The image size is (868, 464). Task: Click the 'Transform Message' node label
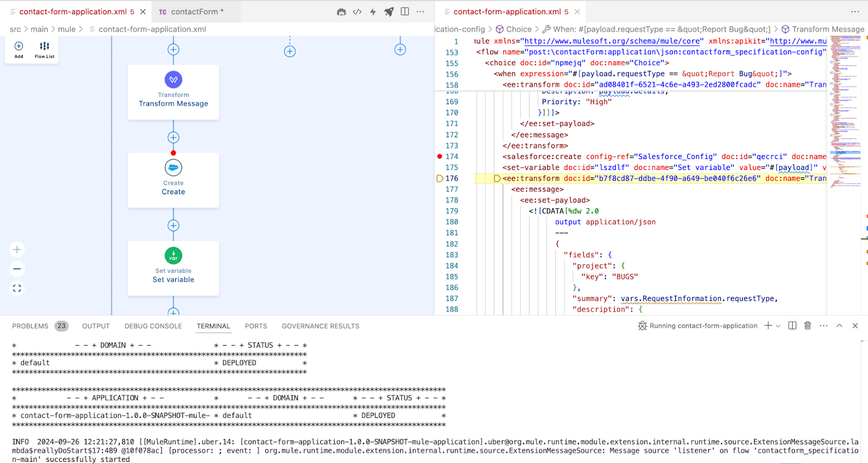tap(174, 104)
